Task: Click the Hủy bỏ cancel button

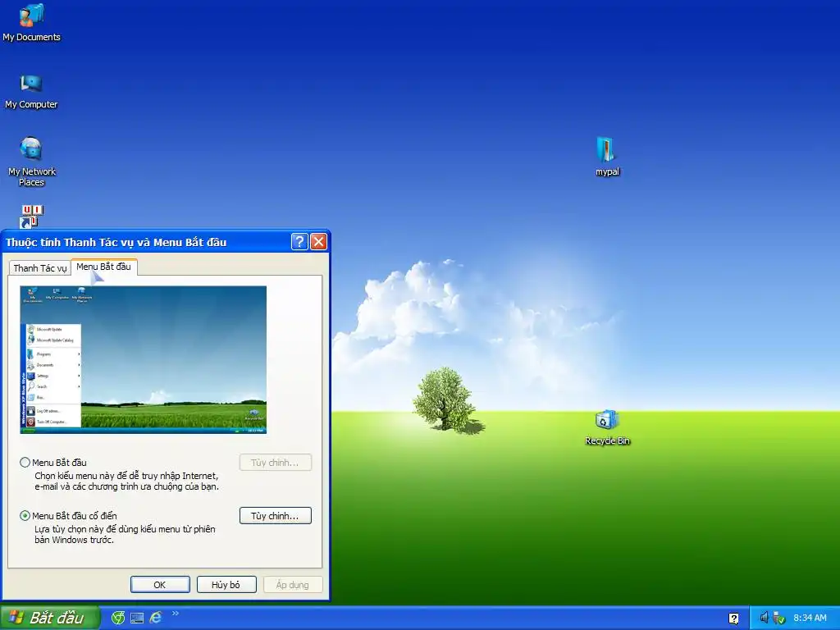Action: pos(226,584)
